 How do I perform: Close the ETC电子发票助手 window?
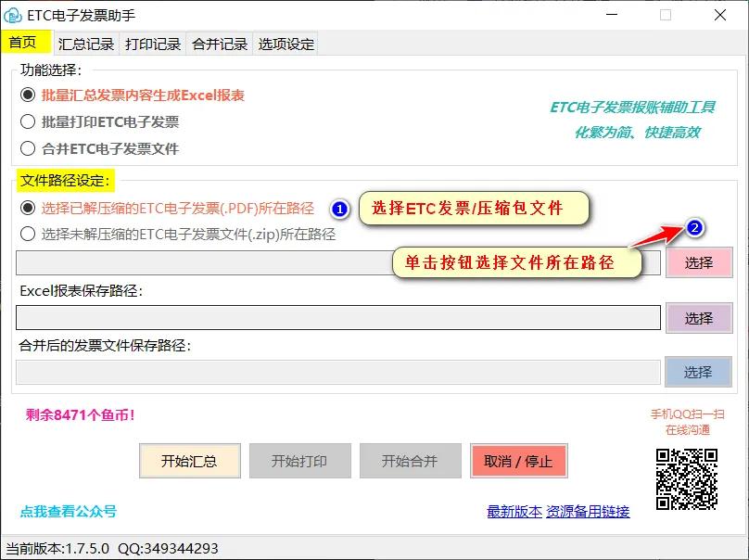(x=720, y=15)
